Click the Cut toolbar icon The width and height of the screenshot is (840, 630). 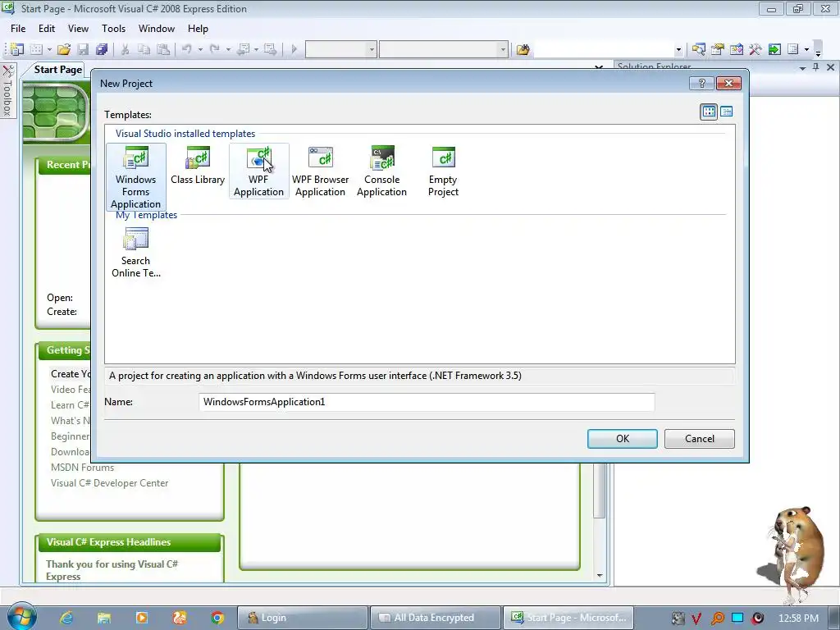[x=125, y=49]
